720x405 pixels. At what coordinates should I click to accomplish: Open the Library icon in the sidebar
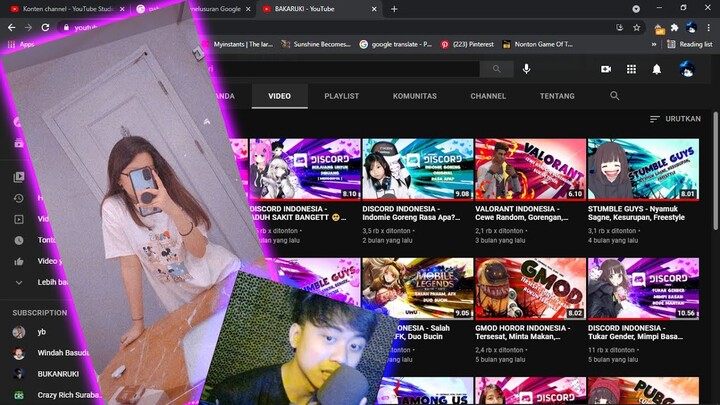19,177
